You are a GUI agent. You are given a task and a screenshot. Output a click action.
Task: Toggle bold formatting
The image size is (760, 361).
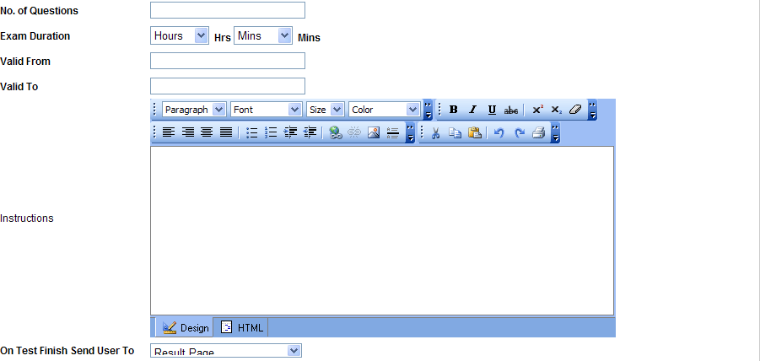(453, 110)
